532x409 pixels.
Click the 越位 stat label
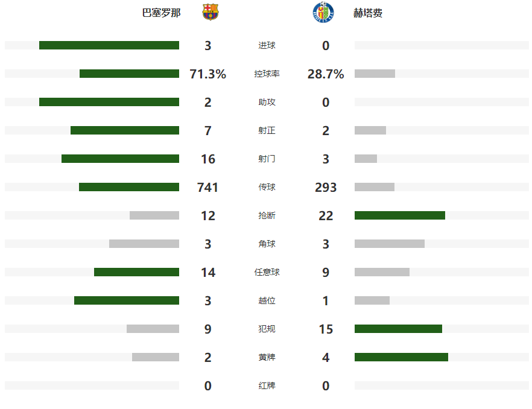tap(267, 301)
